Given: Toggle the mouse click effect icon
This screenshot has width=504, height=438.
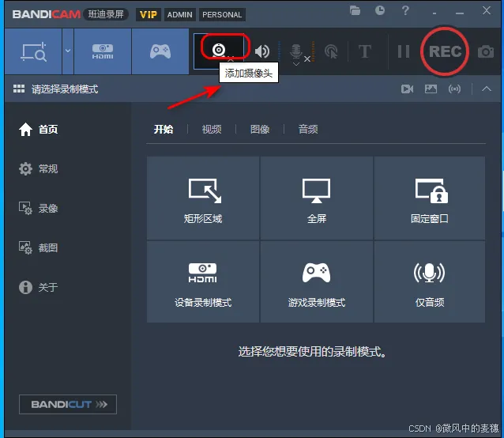Looking at the screenshot, I should coord(331,51).
